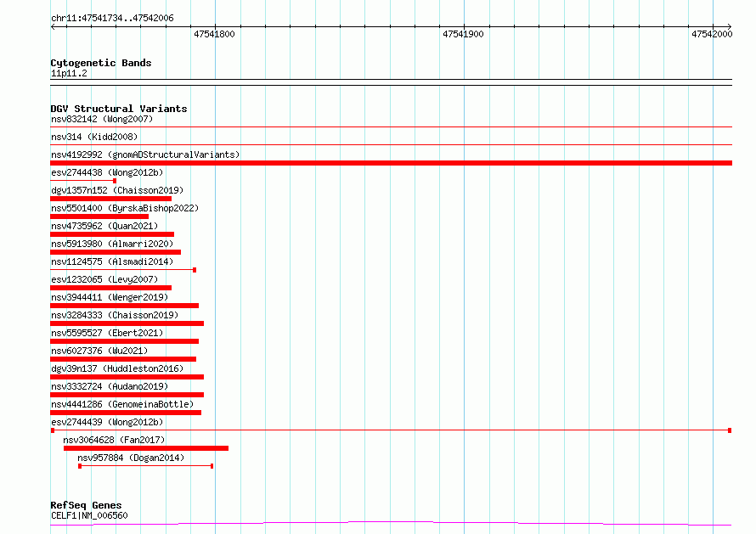Click the red bar under nsv3284333
The image size is (756, 534).
[x=127, y=323]
